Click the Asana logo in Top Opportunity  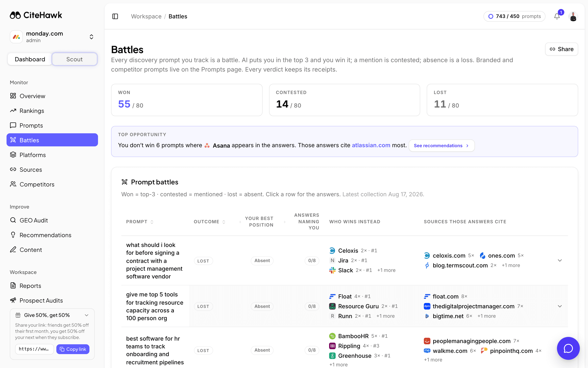tap(207, 145)
